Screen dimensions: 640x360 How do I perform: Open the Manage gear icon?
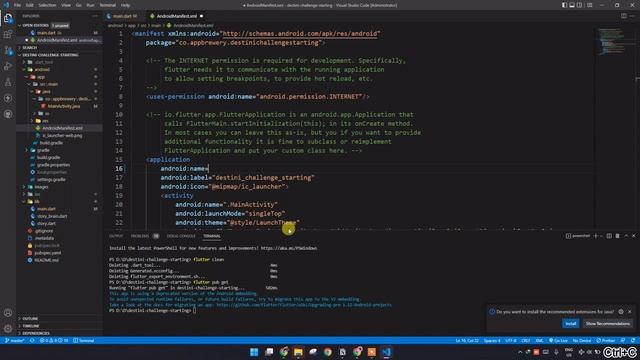(8, 329)
